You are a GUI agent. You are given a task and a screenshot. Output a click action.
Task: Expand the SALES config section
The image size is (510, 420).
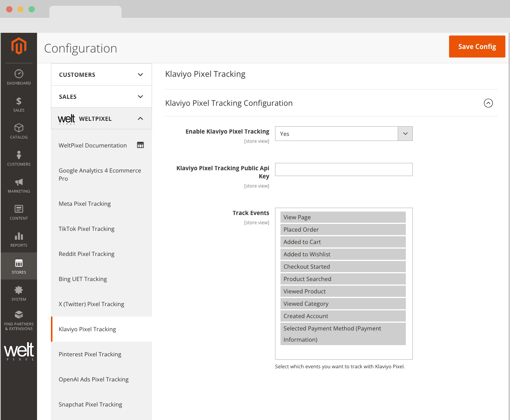point(101,97)
